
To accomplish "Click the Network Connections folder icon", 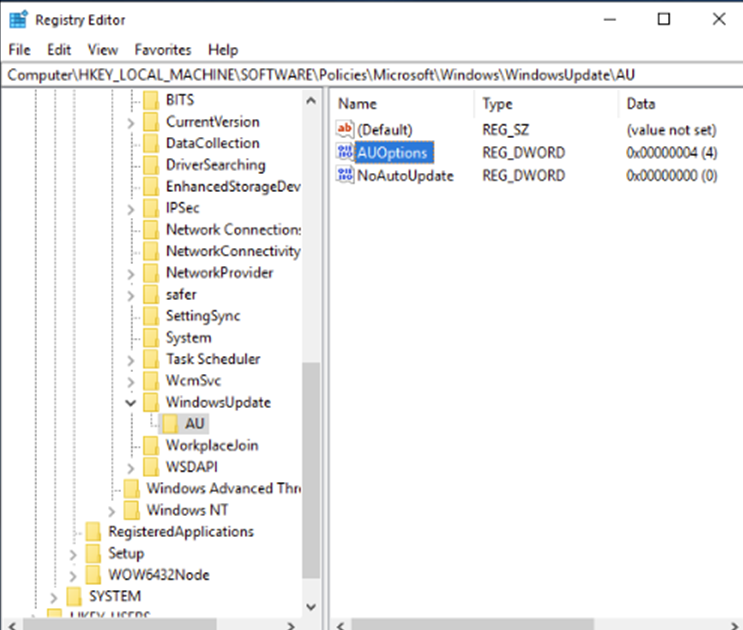I will click(151, 229).
